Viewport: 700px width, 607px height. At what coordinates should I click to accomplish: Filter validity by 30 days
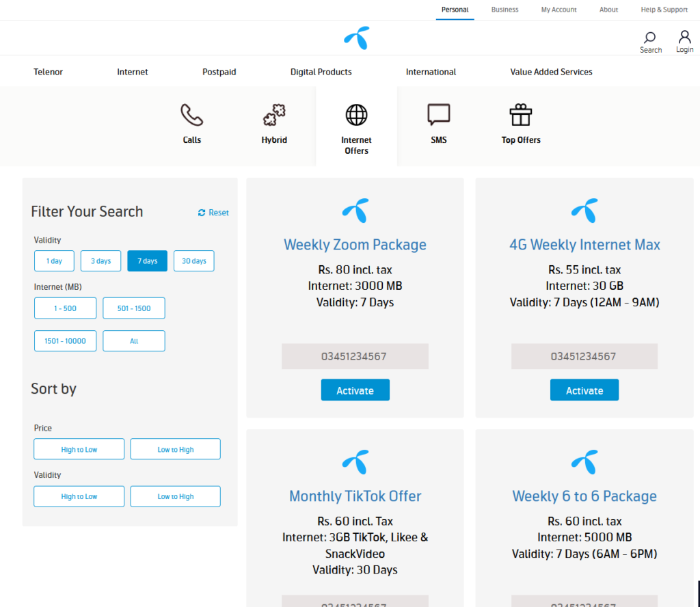193,261
